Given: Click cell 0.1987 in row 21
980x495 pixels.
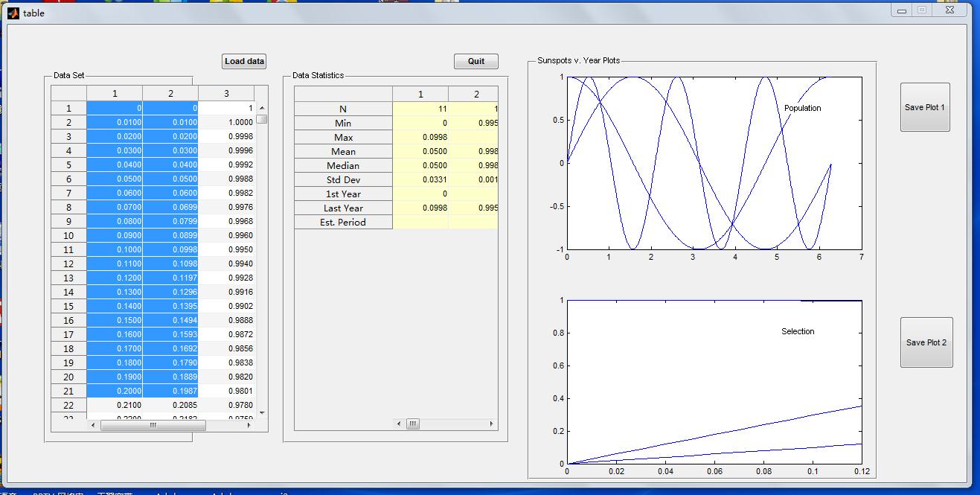Looking at the screenshot, I should [x=170, y=391].
